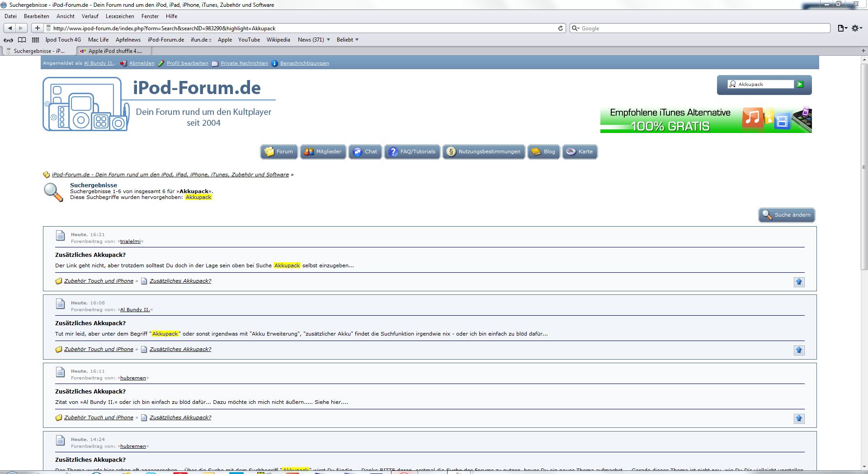Click the post document icon beside Heute, 16:21

tap(60, 236)
